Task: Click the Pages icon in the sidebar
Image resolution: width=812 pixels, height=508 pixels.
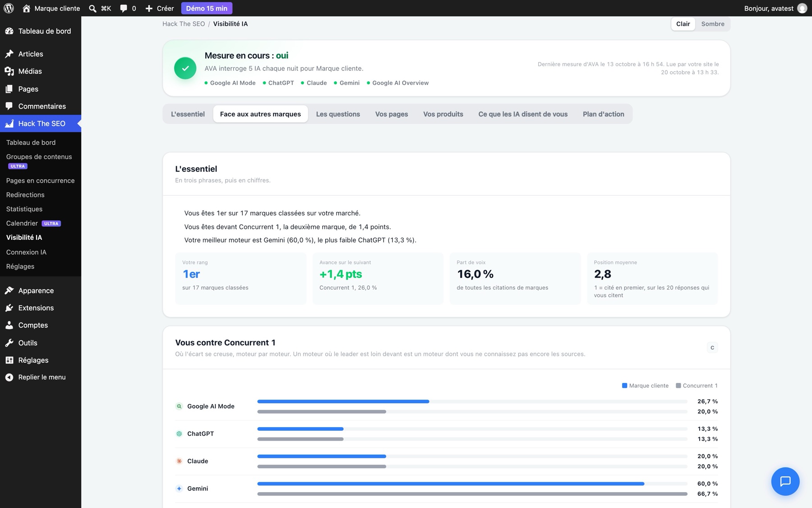Action: coord(9,89)
